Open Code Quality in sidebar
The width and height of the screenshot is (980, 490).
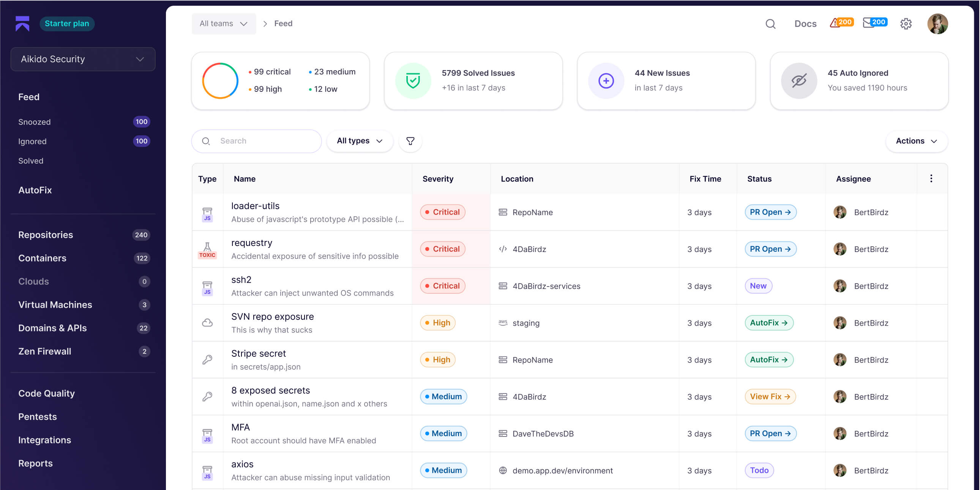point(46,393)
